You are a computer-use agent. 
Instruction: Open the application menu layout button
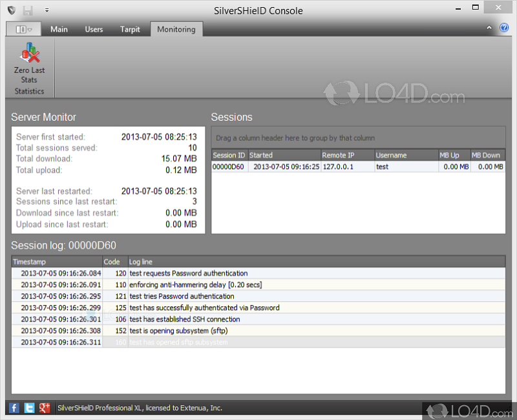(24, 29)
